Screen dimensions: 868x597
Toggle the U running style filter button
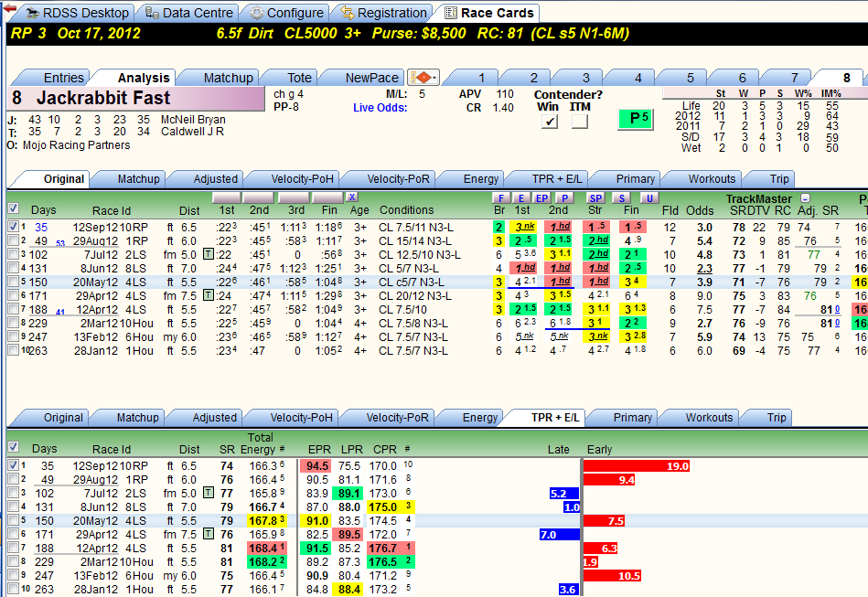(649, 198)
